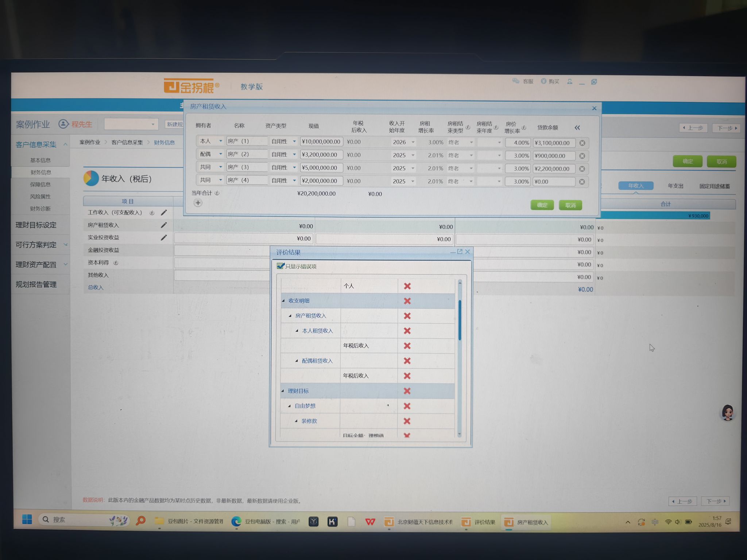Add a new property row with plus icon

coord(198,203)
